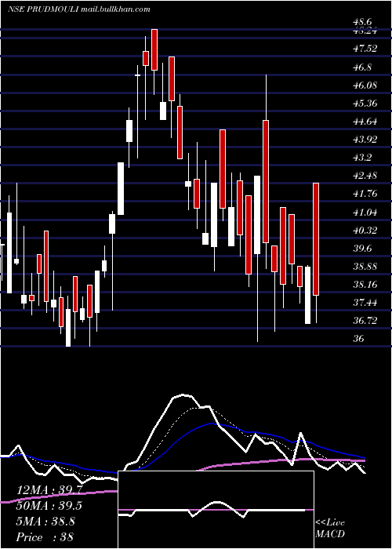Select the 41.76 price axis label

tap(365, 194)
